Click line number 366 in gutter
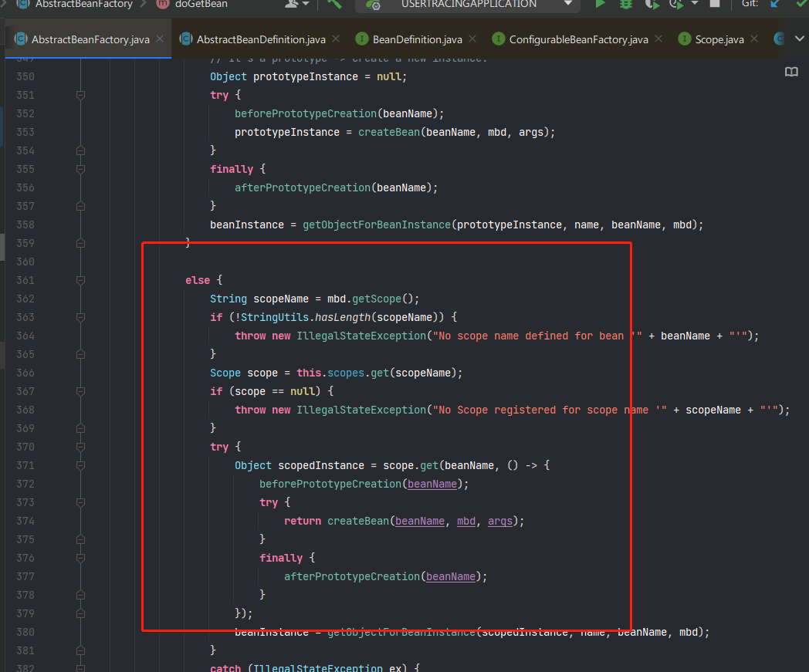 tap(25, 373)
